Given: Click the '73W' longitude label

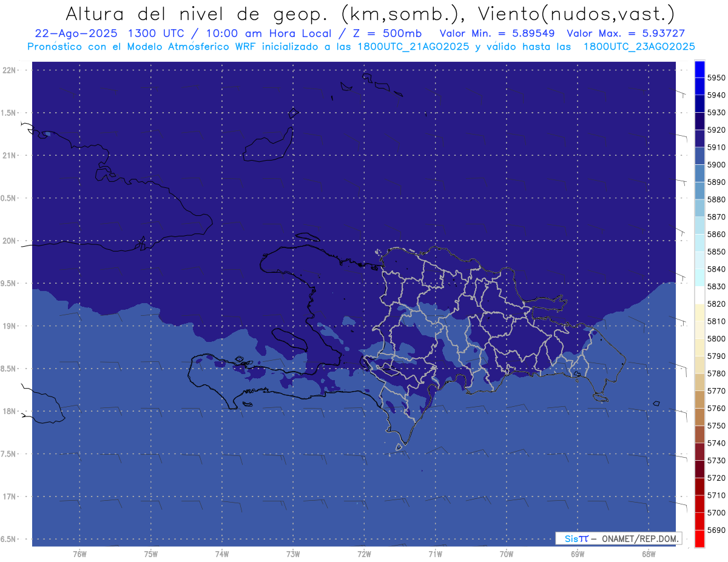Looking at the screenshot, I should (293, 554).
